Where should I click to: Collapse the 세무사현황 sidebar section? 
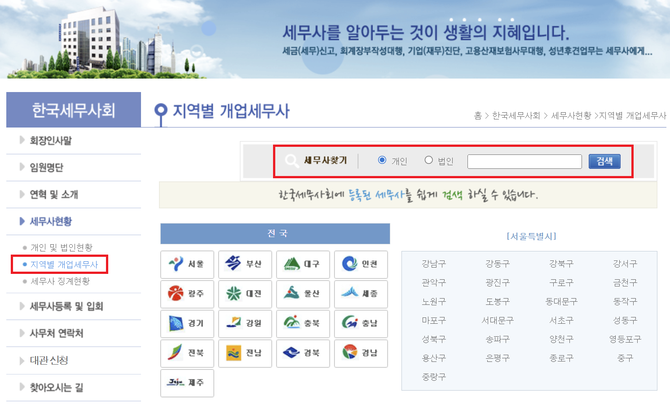pos(50,221)
